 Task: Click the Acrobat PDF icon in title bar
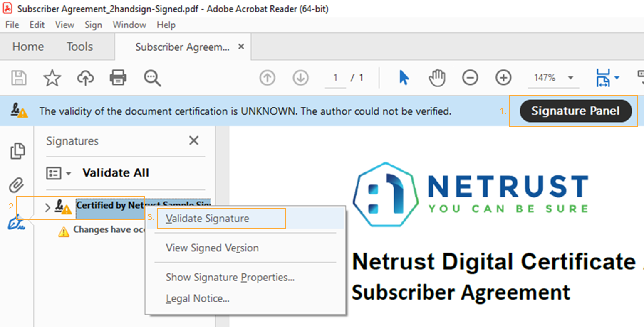[x=7, y=8]
